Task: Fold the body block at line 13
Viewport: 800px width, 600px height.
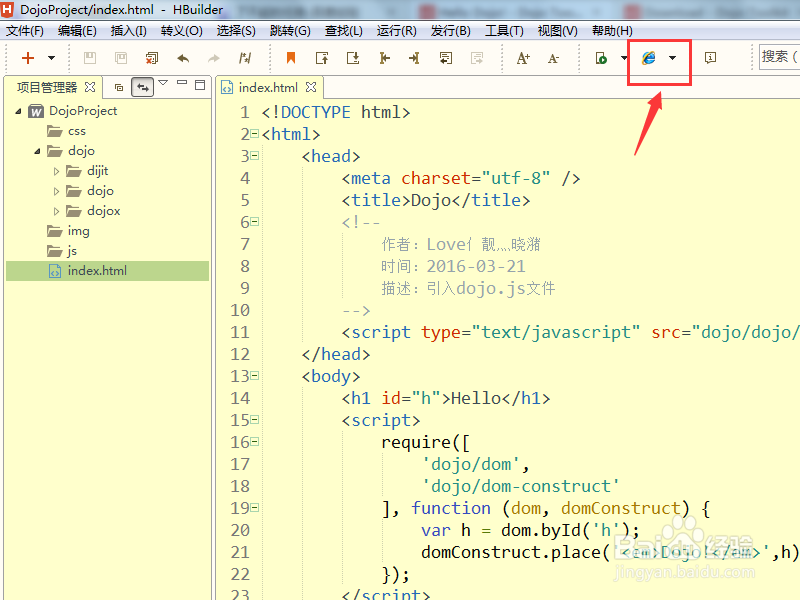Action: (255, 376)
